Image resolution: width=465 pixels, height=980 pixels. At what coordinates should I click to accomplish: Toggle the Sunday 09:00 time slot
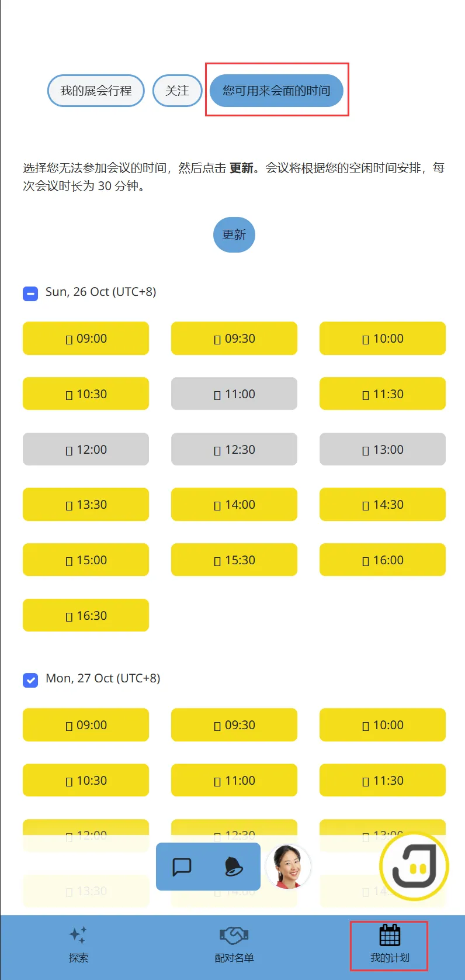pos(86,338)
